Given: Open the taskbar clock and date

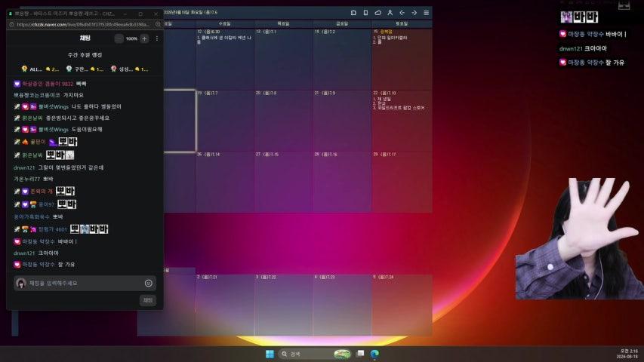Looking at the screenshot, I should click(x=627, y=354).
